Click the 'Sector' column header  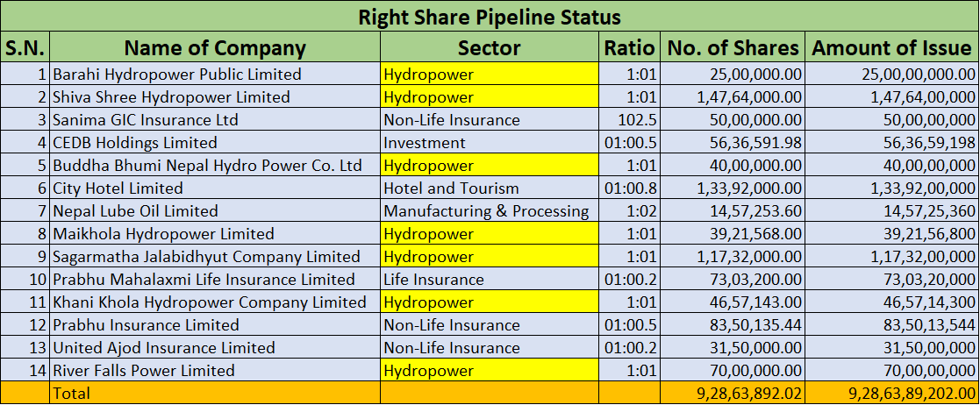click(x=490, y=47)
